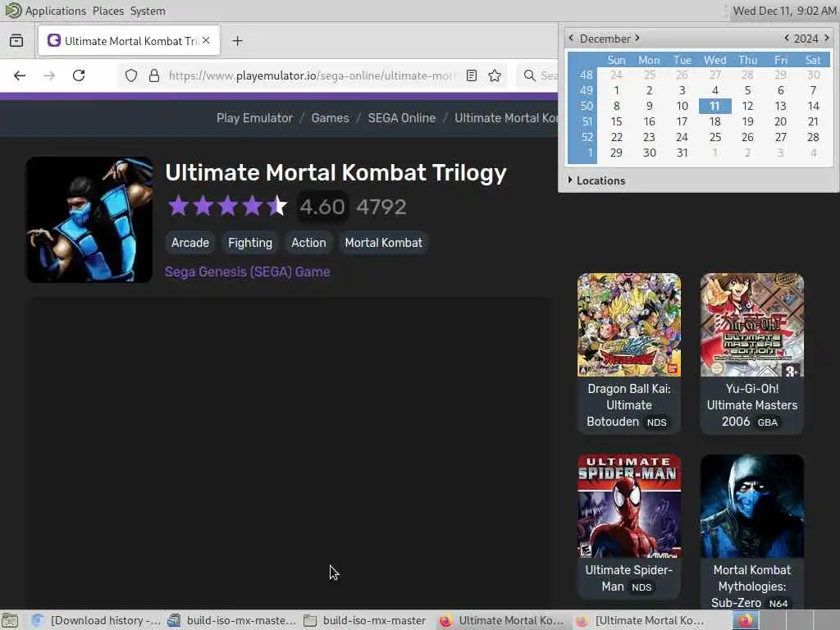Screen dimensions: 840x630
Task: Show desktop icon in bottom panel
Action: [10, 620]
